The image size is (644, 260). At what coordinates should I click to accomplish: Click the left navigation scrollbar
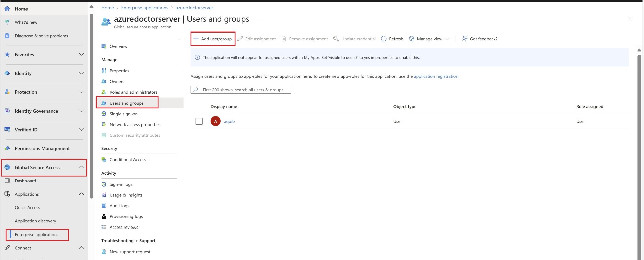pyautogui.click(x=92, y=106)
